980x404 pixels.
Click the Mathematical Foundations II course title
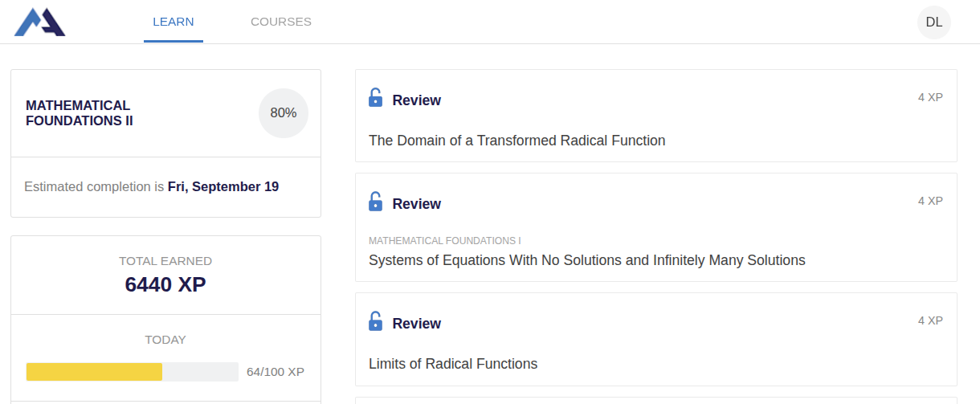(x=79, y=113)
